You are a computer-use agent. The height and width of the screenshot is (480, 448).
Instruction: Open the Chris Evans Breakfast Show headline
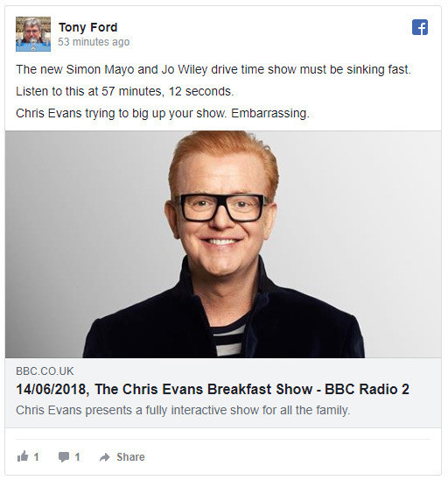213,390
